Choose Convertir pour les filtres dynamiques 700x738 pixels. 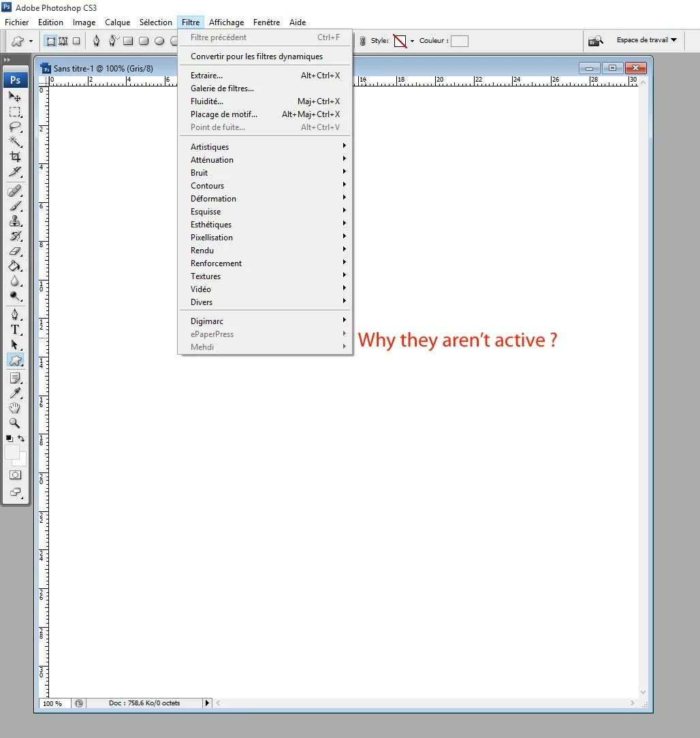click(x=266, y=56)
